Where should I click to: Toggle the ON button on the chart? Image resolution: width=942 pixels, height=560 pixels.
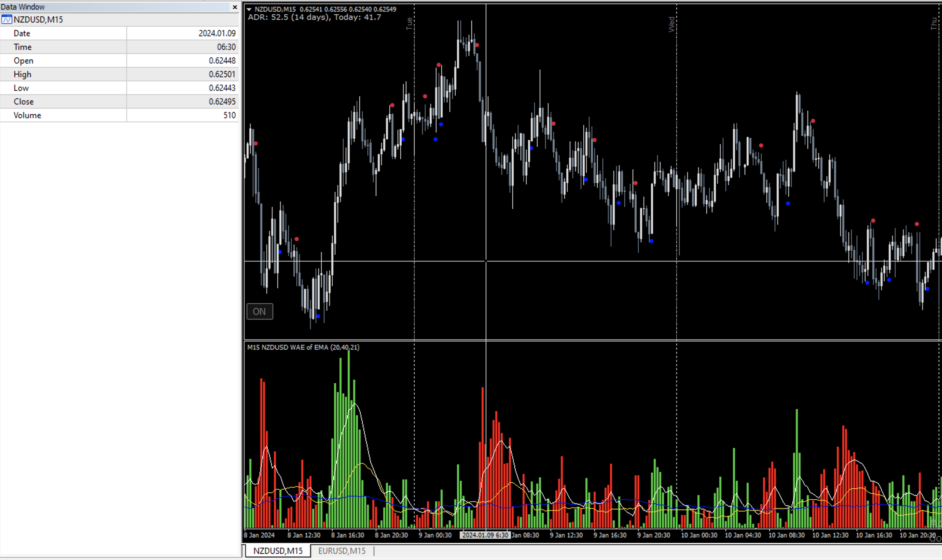click(x=260, y=311)
